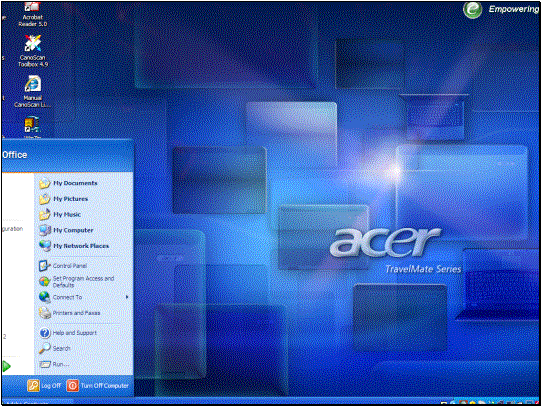Open My Network Places
The image size is (541, 406).
(x=74, y=246)
